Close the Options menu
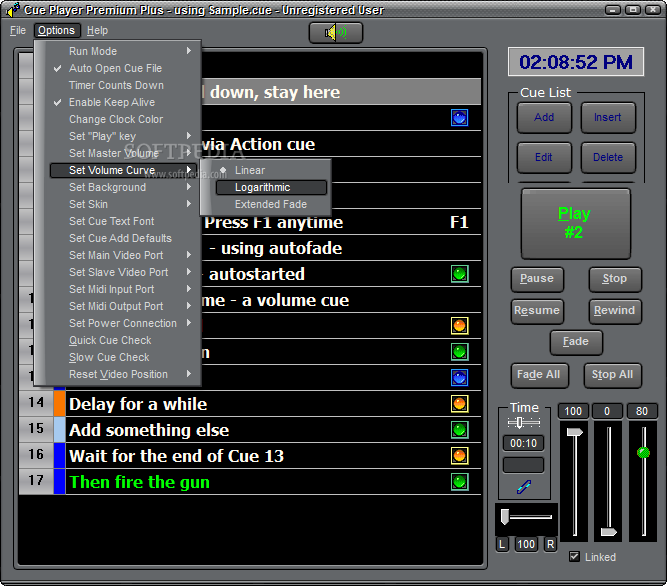 click(57, 31)
